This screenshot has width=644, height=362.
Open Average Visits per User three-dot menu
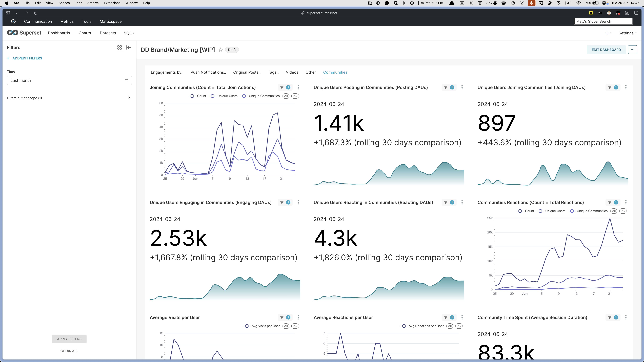click(x=298, y=317)
